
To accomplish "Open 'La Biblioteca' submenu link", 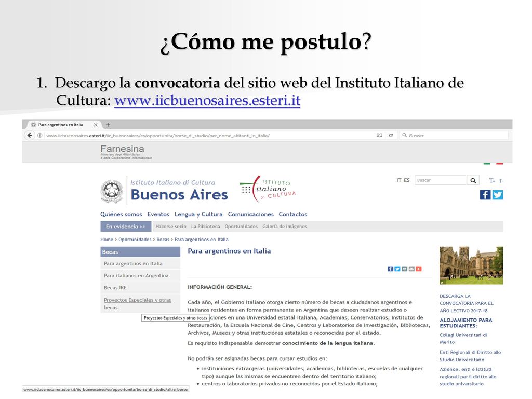I will [206, 227].
